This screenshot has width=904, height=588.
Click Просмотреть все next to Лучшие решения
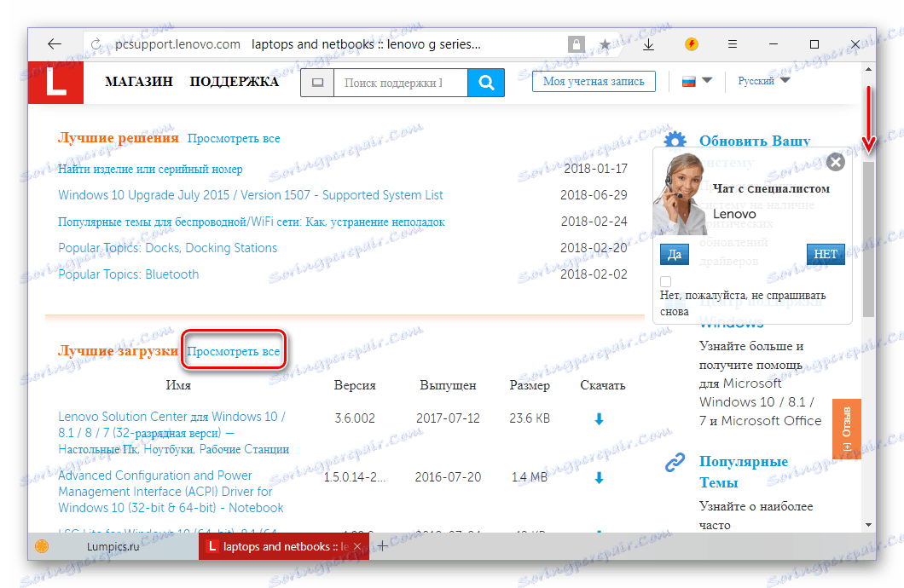pos(234,139)
